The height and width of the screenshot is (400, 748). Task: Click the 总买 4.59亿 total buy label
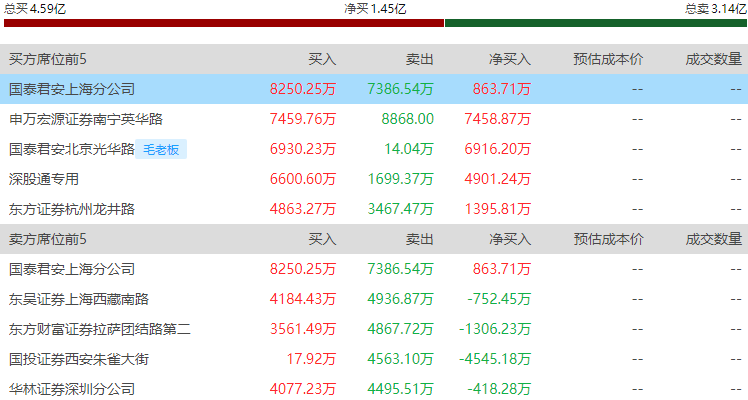click(x=35, y=9)
